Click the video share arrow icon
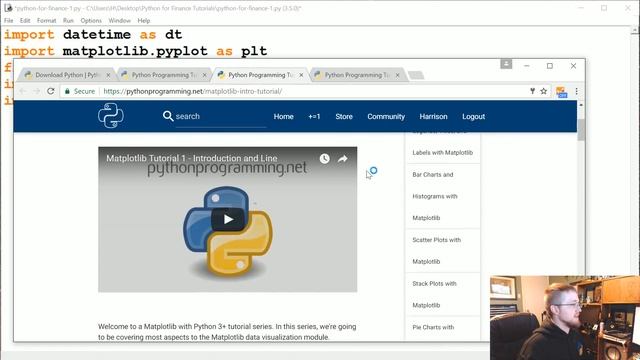 pos(342,158)
